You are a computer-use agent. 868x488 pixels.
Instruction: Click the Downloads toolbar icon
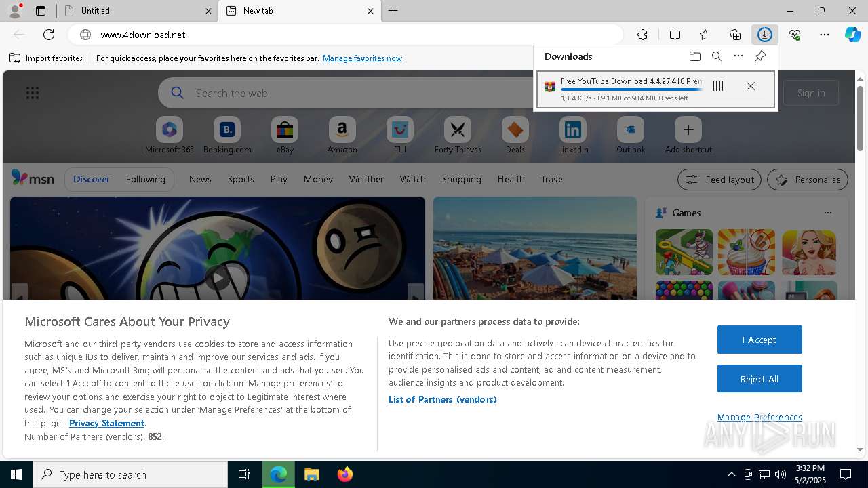pyautogui.click(x=765, y=35)
